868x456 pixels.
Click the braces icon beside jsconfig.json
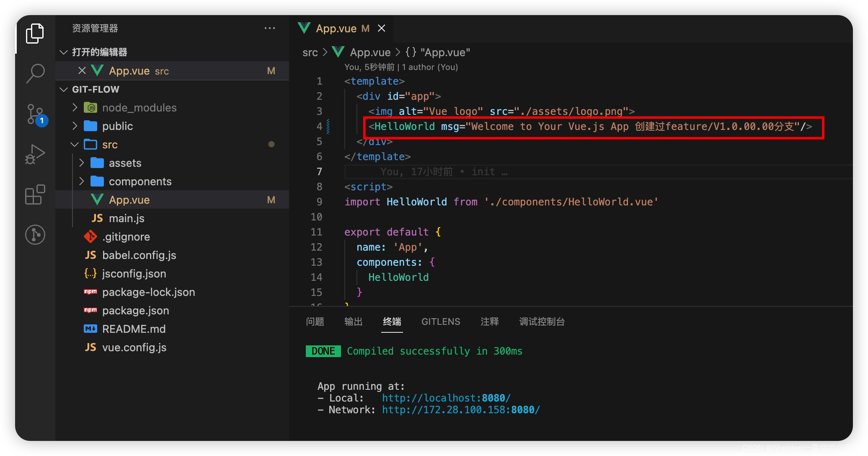click(90, 274)
